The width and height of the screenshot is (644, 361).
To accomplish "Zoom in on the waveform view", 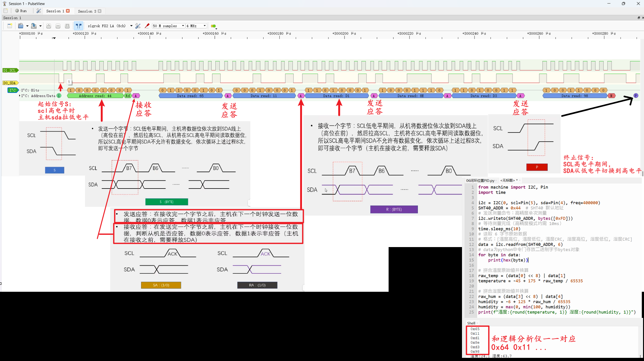I will pyautogui.click(x=48, y=26).
